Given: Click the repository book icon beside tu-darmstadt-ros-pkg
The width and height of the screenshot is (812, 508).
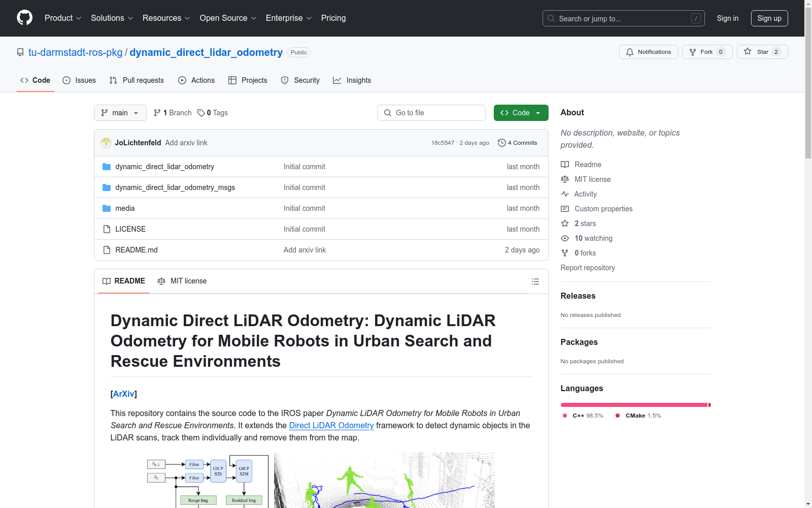Looking at the screenshot, I should click(20, 52).
